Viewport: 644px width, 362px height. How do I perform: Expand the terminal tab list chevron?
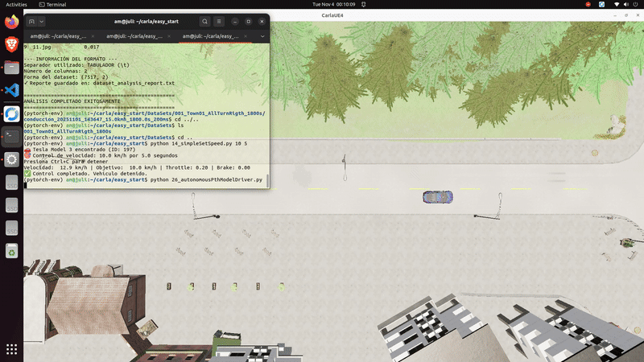pos(262,36)
